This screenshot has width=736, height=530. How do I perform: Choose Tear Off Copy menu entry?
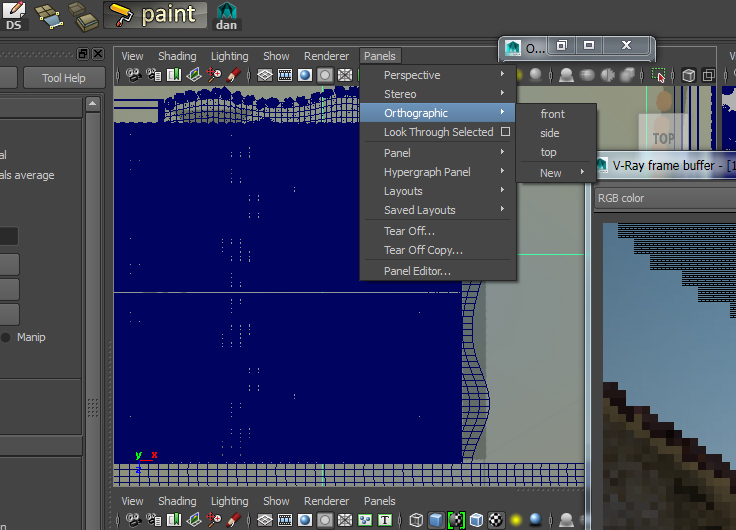click(423, 250)
